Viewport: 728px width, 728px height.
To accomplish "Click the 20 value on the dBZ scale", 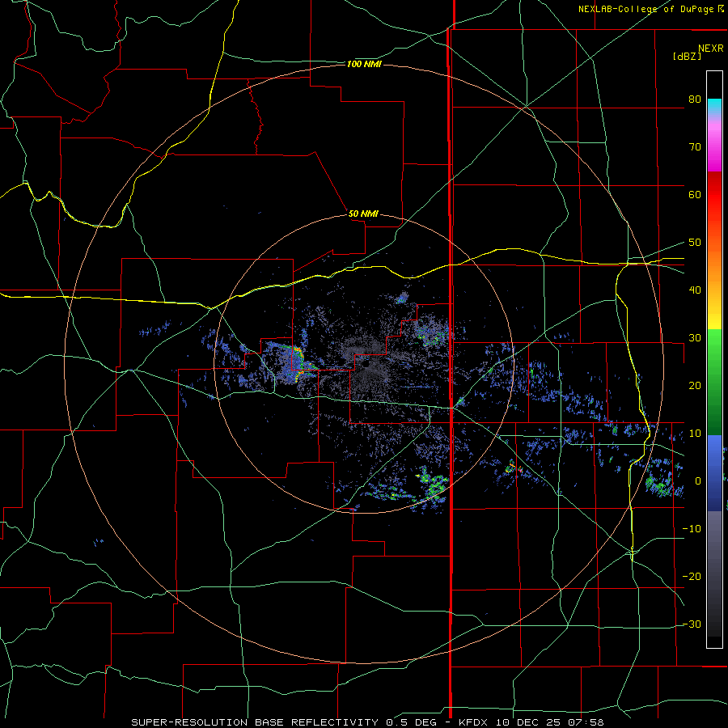I will [695, 386].
